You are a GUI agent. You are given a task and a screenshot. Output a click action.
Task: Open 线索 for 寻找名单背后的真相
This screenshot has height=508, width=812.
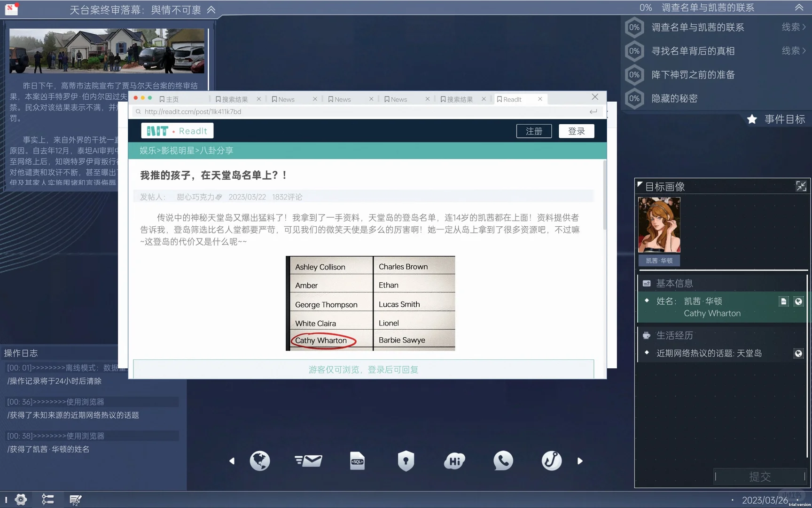pyautogui.click(x=794, y=51)
